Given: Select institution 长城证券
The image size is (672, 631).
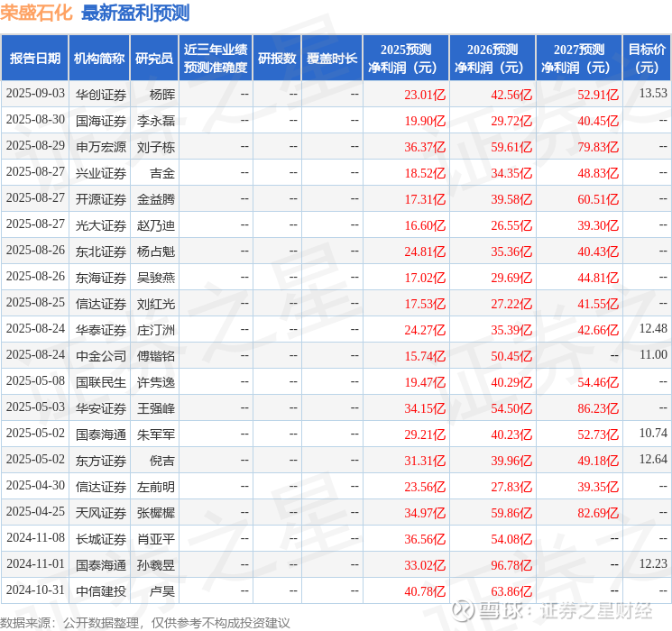Looking at the screenshot, I should coord(101,539).
